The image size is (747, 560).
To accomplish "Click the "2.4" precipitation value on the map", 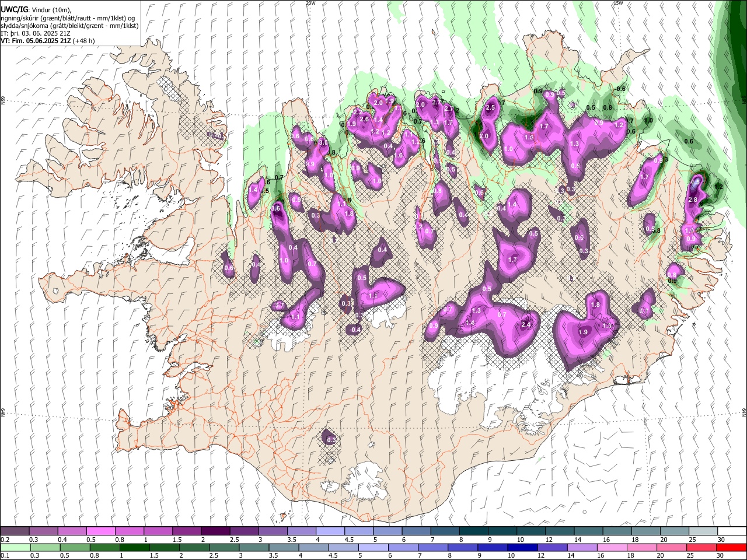I will click(x=526, y=325).
